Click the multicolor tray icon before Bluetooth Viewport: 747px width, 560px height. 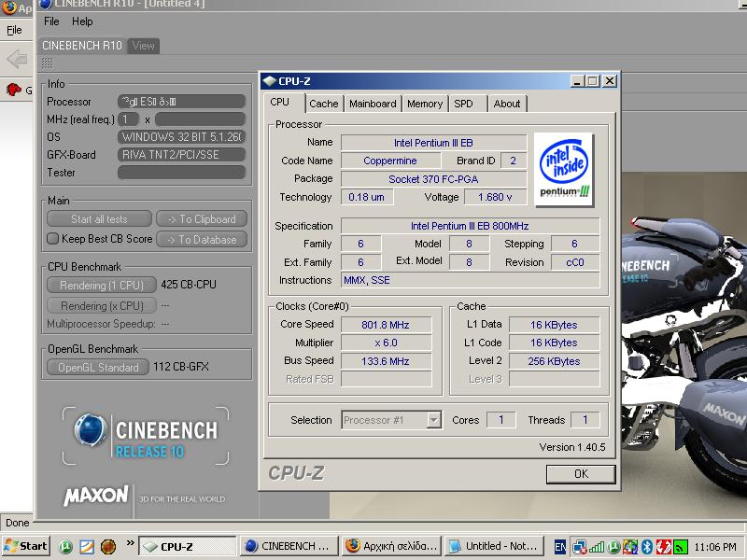click(629, 547)
